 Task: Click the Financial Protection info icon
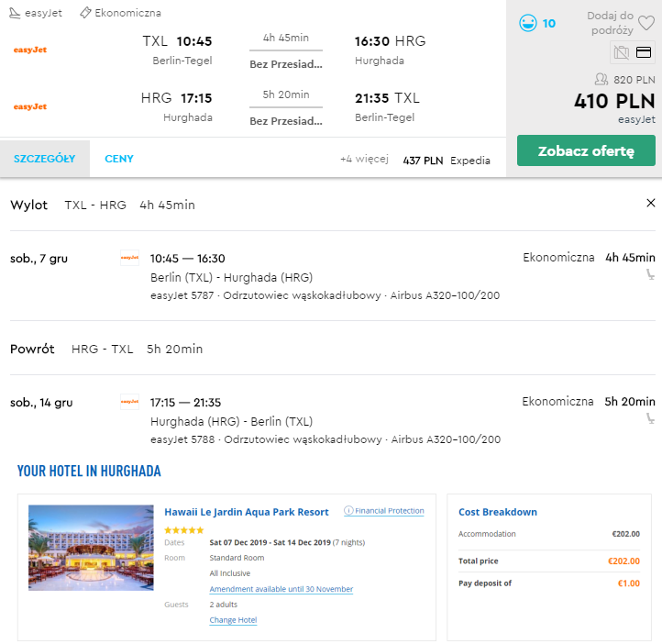tap(348, 511)
